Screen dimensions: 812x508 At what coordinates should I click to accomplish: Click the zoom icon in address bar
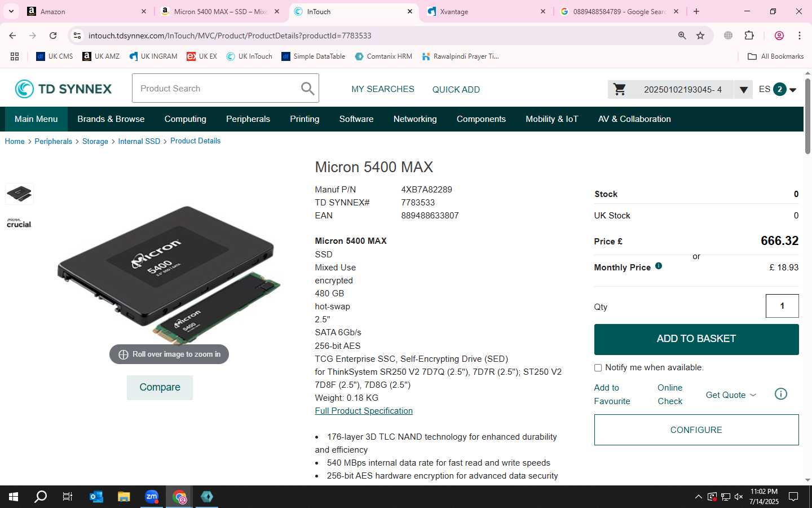[x=682, y=36]
